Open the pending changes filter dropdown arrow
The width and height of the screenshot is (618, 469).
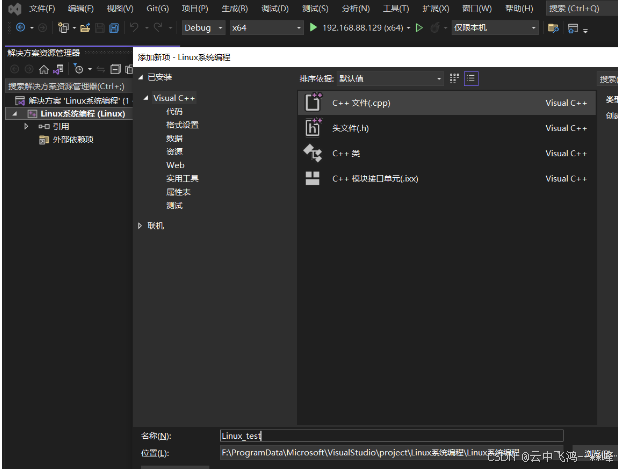[90, 69]
